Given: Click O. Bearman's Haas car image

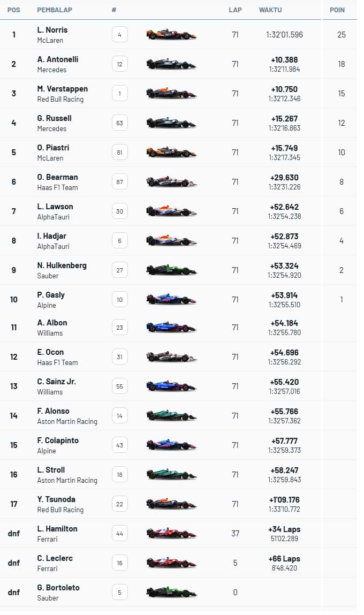Looking at the screenshot, I should pyautogui.click(x=171, y=182).
